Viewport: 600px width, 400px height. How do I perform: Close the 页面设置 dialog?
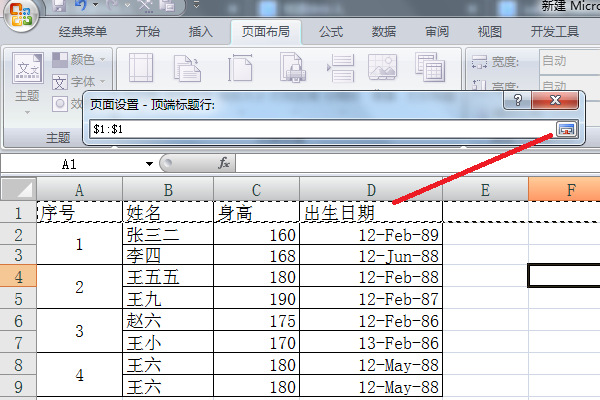555,100
